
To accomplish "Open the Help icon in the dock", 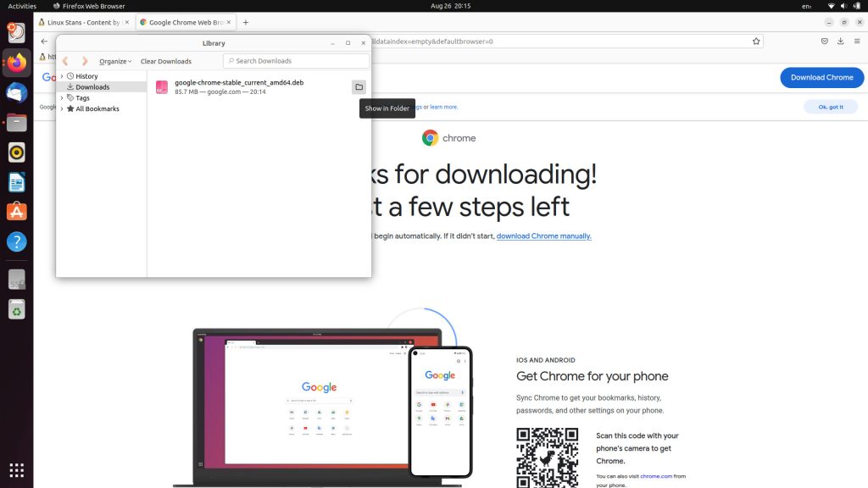I will coord(17,241).
